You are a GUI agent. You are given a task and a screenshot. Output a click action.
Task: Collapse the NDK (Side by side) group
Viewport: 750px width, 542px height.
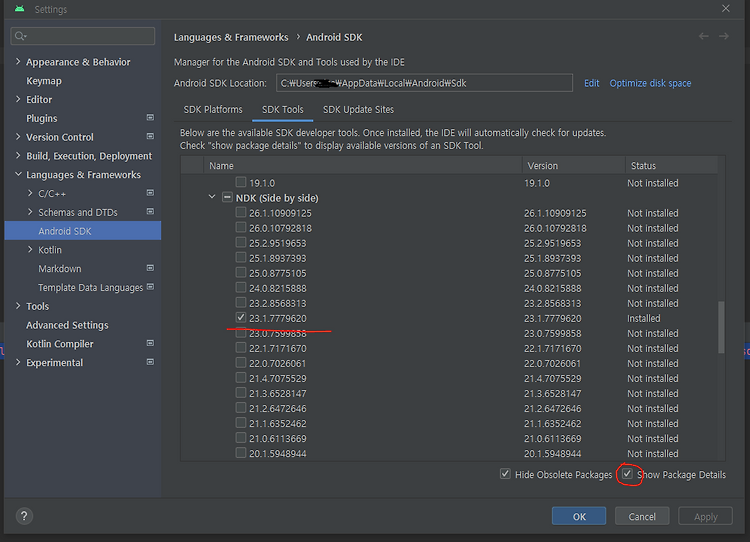pos(212,197)
